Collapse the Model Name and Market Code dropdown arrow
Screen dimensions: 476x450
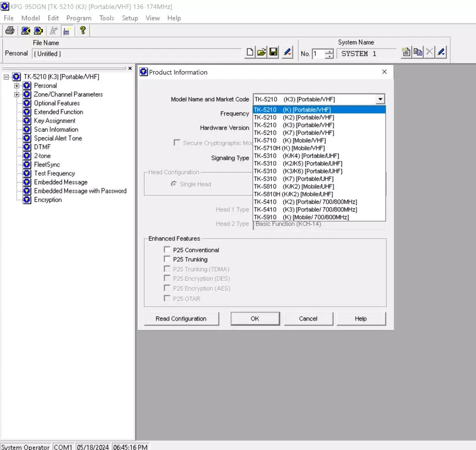pos(380,100)
